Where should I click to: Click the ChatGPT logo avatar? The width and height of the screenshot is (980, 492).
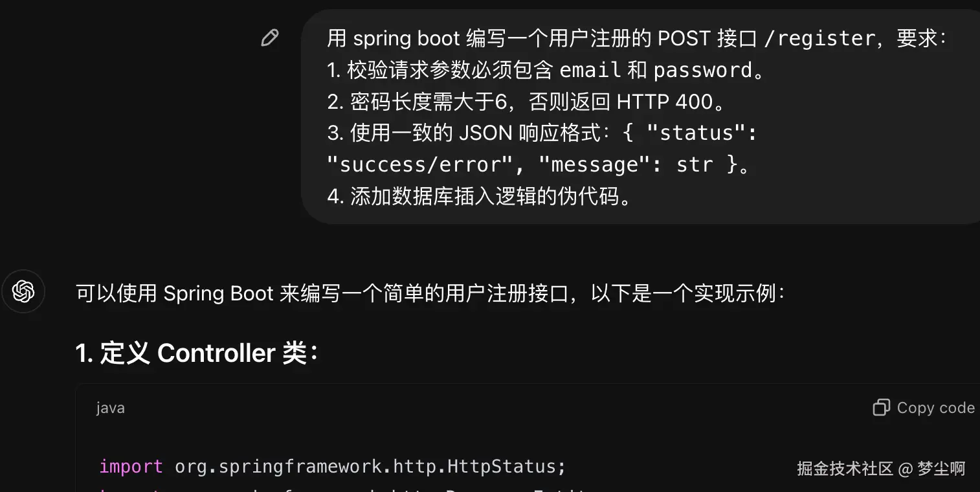coord(23,292)
